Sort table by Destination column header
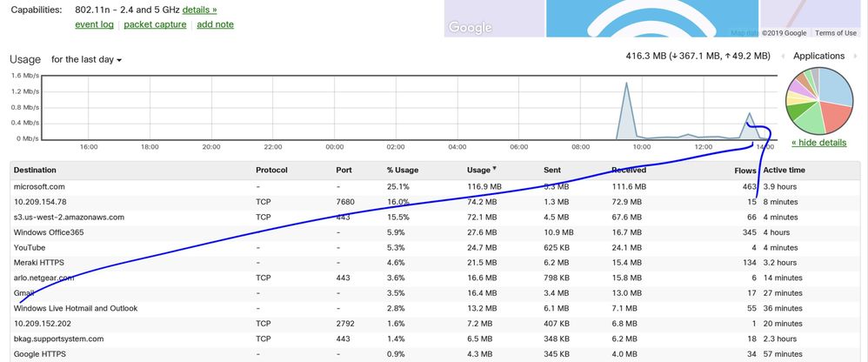 tap(39, 170)
